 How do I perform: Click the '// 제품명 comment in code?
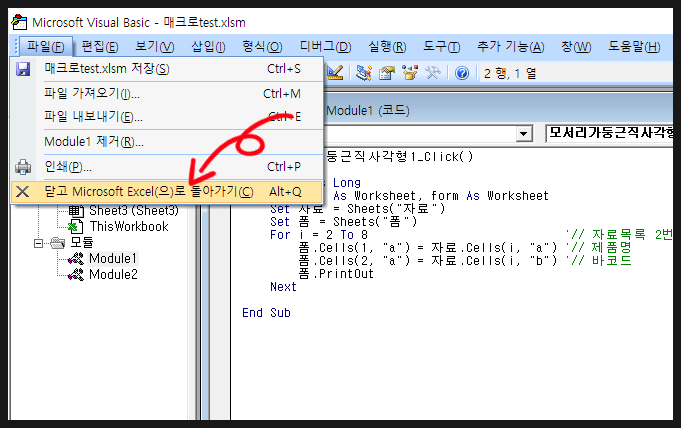point(598,248)
